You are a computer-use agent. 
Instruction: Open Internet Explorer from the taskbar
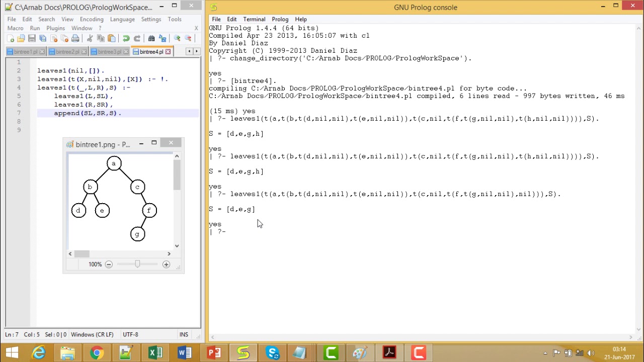tap(39, 353)
